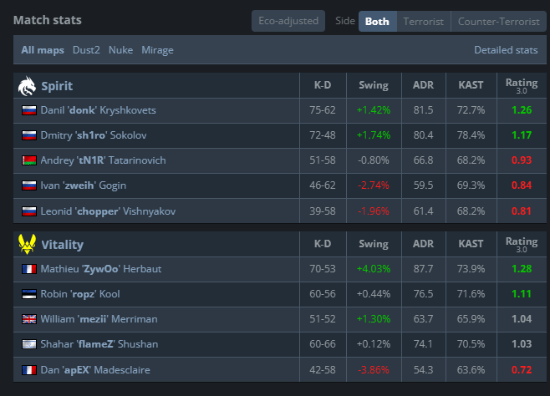Click the UK flag beside mezii
550x396 pixels.
coord(29,319)
